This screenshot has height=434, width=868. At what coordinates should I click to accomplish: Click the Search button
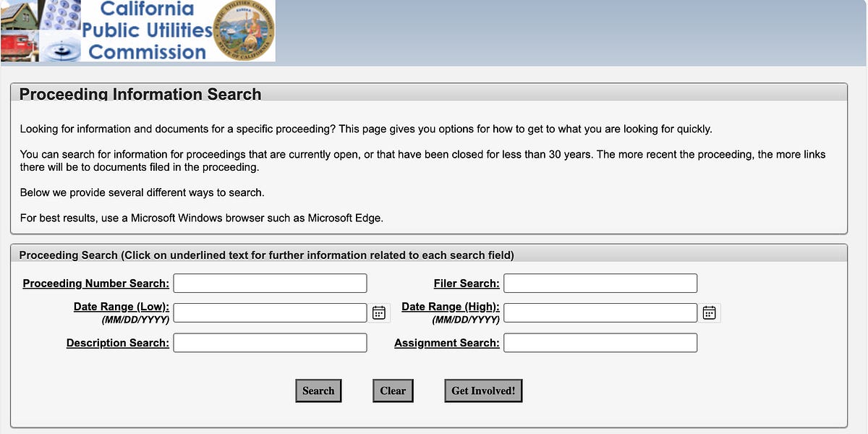coord(318,391)
